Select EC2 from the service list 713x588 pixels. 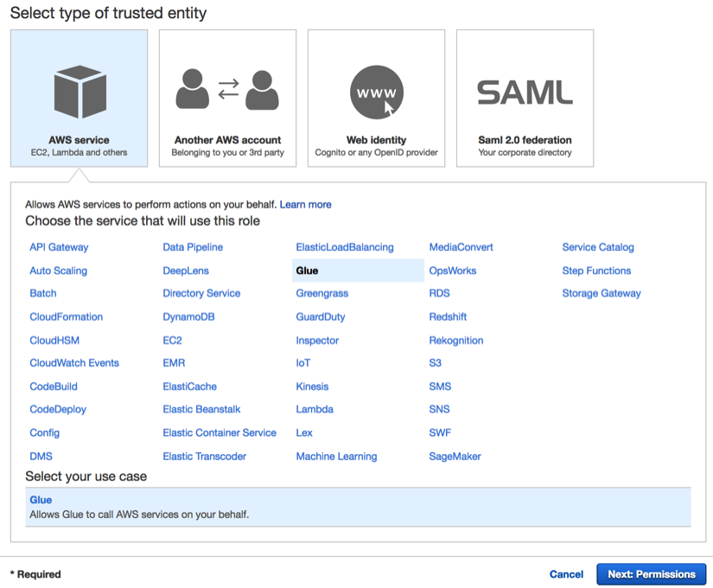point(172,341)
